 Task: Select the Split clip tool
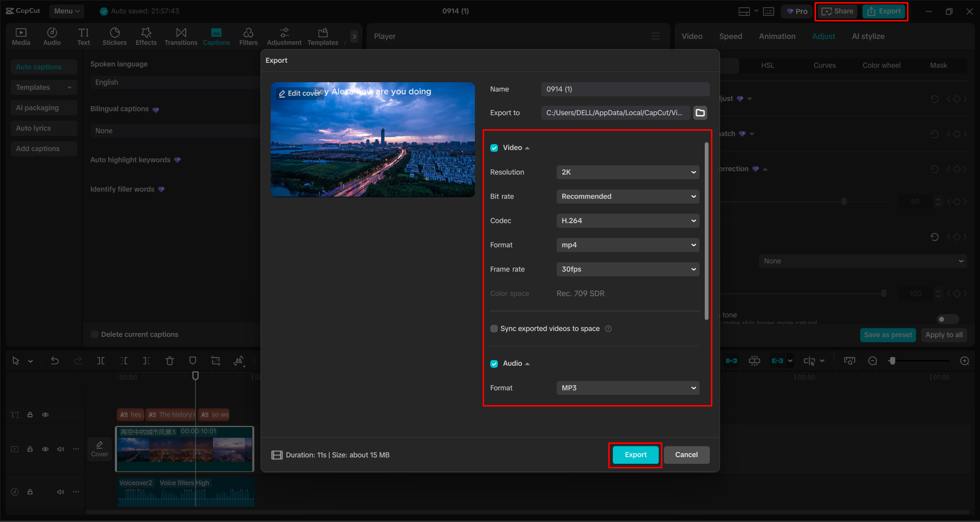point(101,361)
